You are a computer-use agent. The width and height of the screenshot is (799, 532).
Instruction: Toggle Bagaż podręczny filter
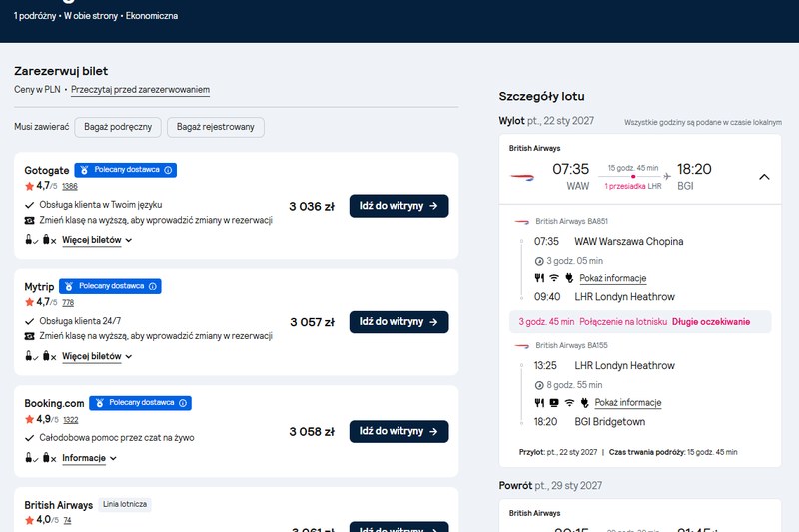(118, 128)
